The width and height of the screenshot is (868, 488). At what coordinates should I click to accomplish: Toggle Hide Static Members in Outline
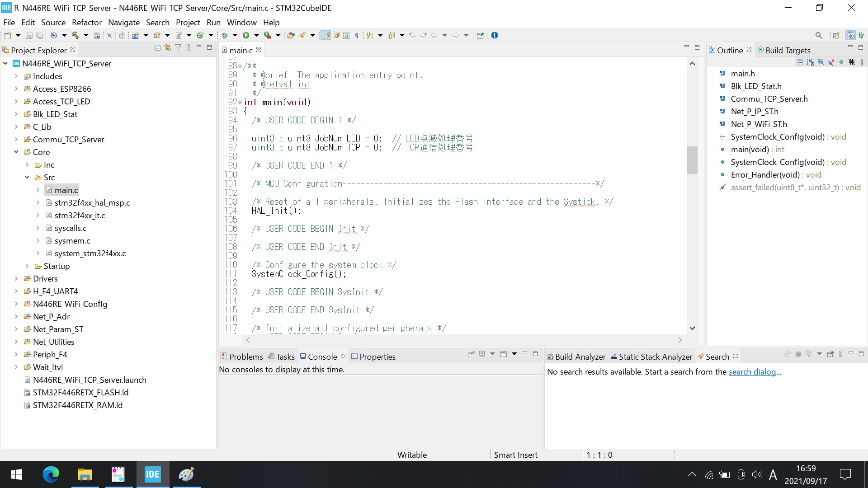point(831,62)
